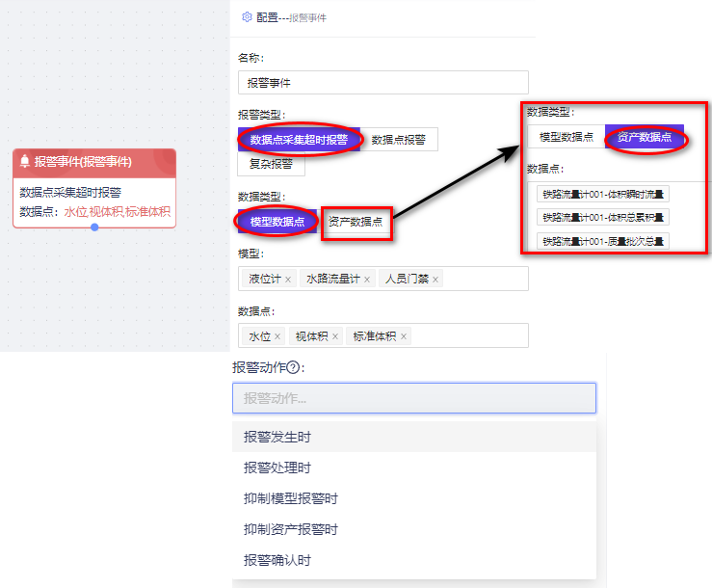Click tag 铁路流量计001-质量批次总量
Image resolution: width=712 pixels, height=588 pixels.
603,241
